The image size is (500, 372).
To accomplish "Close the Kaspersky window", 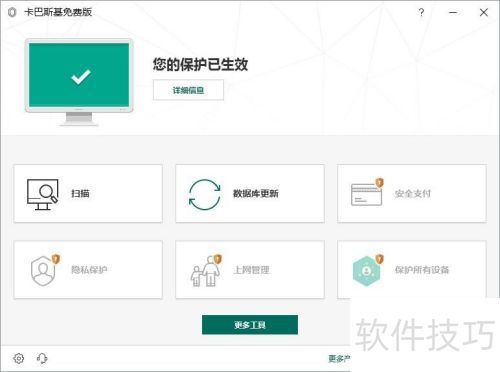I will 484,12.
